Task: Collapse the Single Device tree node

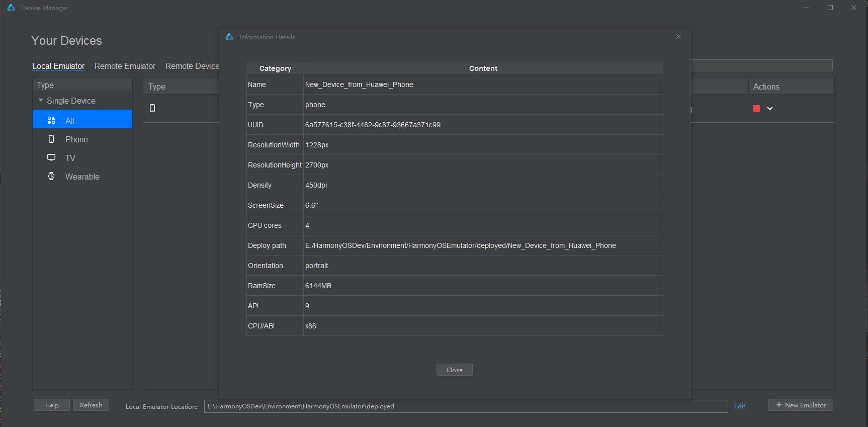Action: click(x=41, y=101)
